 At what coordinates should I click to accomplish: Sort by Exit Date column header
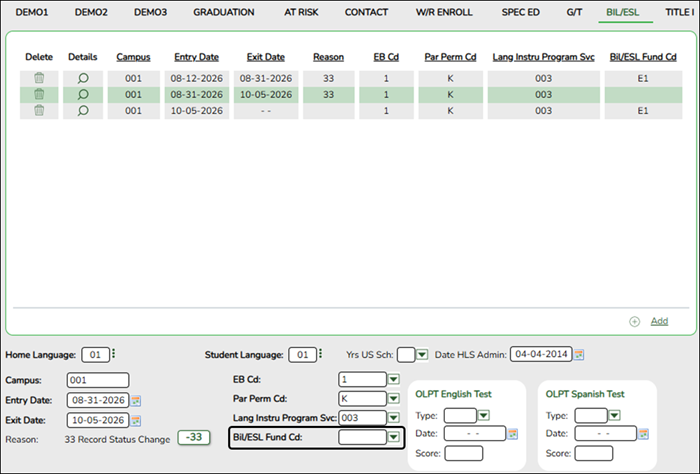click(x=266, y=57)
